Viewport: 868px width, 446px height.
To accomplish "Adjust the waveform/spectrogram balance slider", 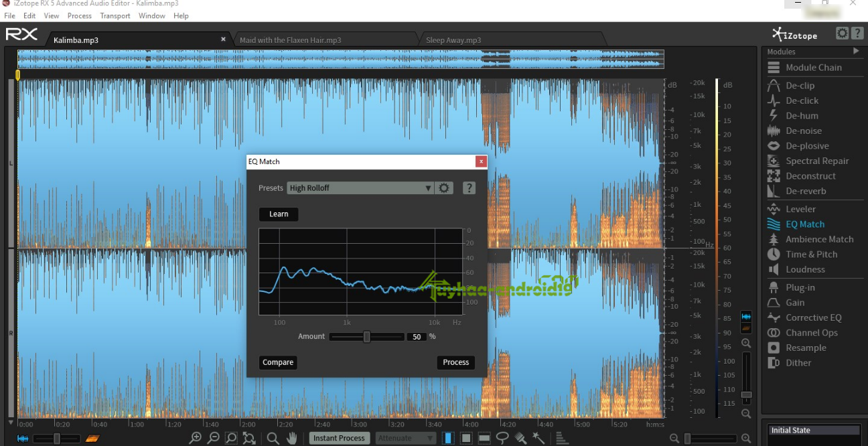I will (x=57, y=439).
